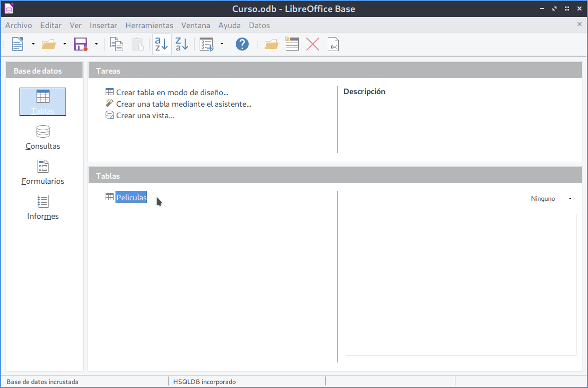
Task: Select Consultas in the database pane
Action: click(x=43, y=138)
